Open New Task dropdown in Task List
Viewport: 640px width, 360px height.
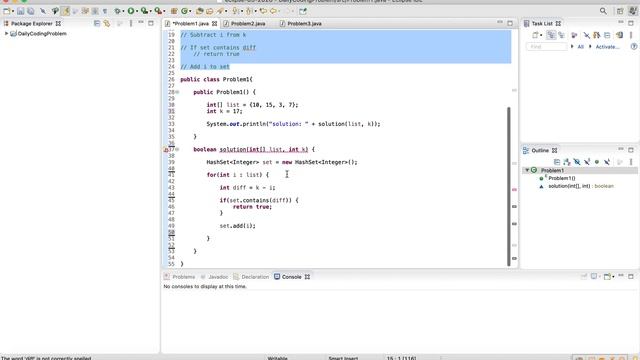click(x=542, y=36)
